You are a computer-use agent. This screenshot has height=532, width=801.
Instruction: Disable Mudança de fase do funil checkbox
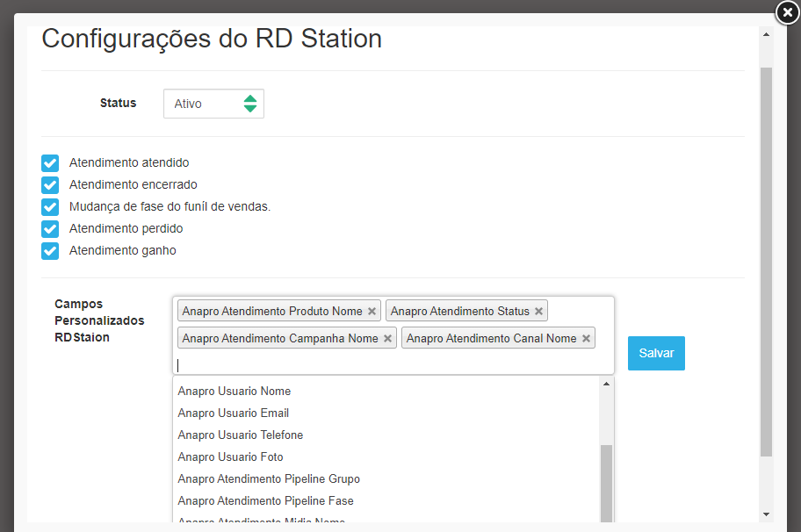50,207
